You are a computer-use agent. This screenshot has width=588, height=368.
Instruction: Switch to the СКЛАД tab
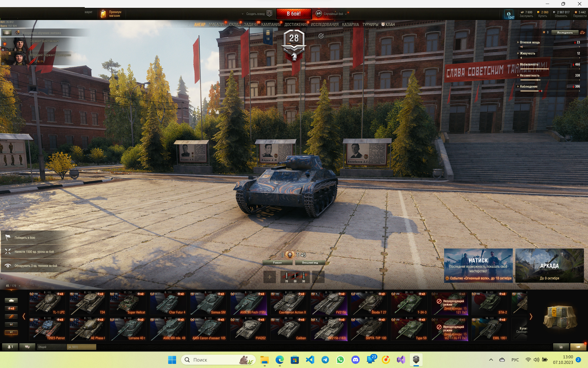[235, 25]
